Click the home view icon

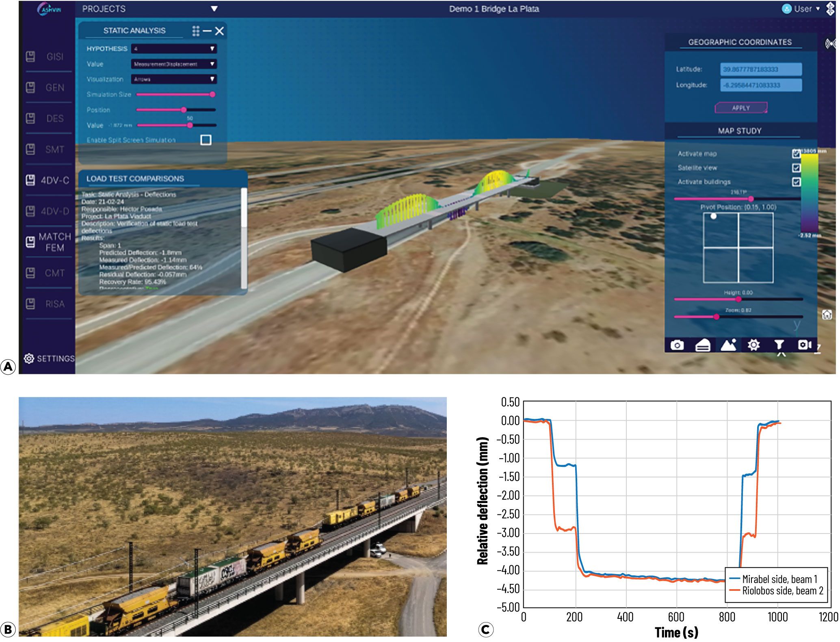pos(827,314)
